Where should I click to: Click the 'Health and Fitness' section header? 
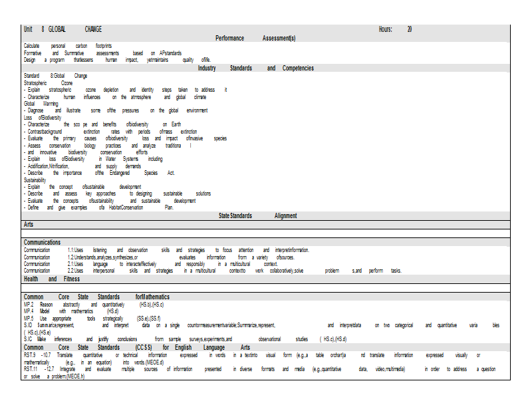(52, 279)
